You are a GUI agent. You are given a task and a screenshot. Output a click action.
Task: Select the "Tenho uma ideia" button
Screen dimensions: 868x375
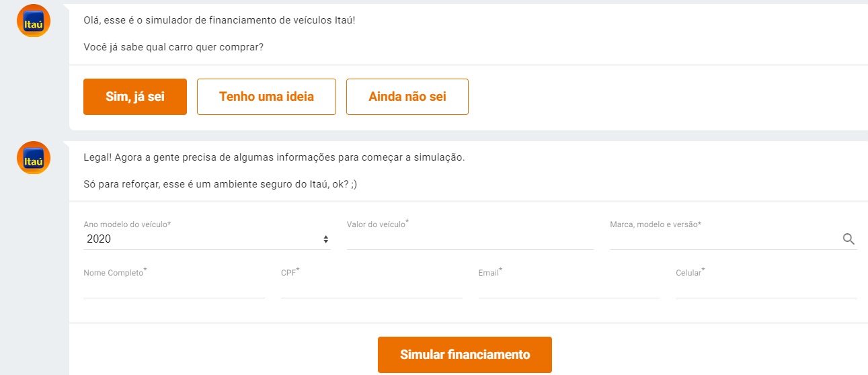tap(266, 97)
